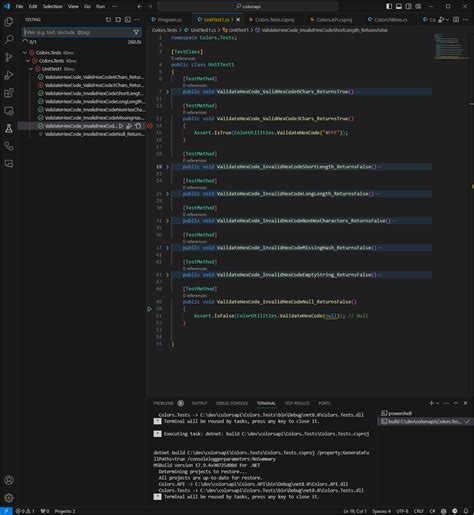This screenshot has width=474, height=515.
Task: Click the Customize Layout button
Action: [418, 6]
